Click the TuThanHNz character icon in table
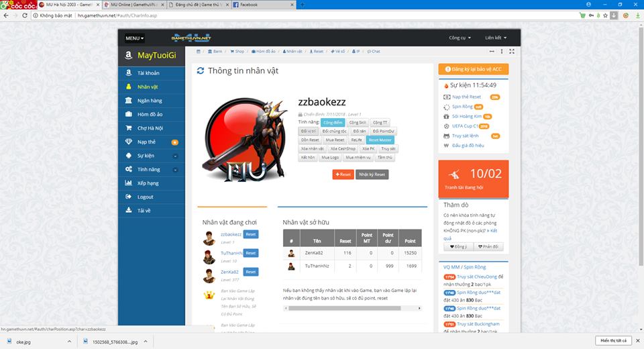Viewport: 644px width, 349px height. (291, 266)
